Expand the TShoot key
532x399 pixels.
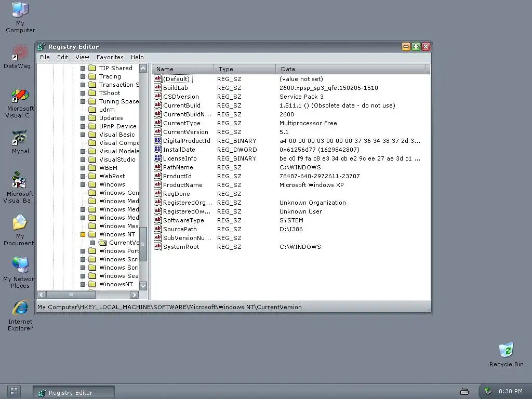(x=83, y=93)
